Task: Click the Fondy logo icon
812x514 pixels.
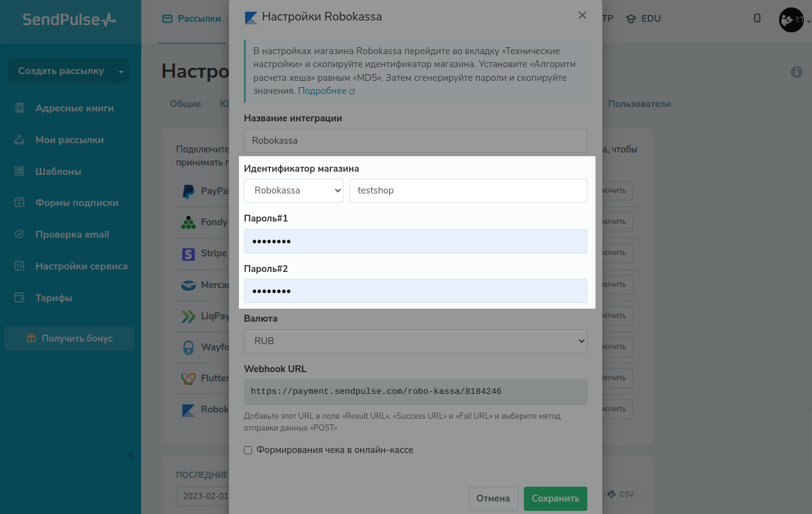Action: pos(188,222)
